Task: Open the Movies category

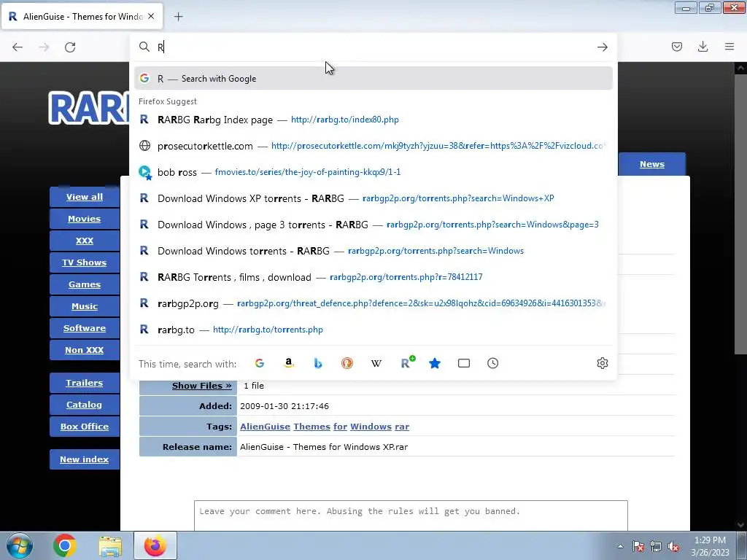Action: (x=85, y=219)
